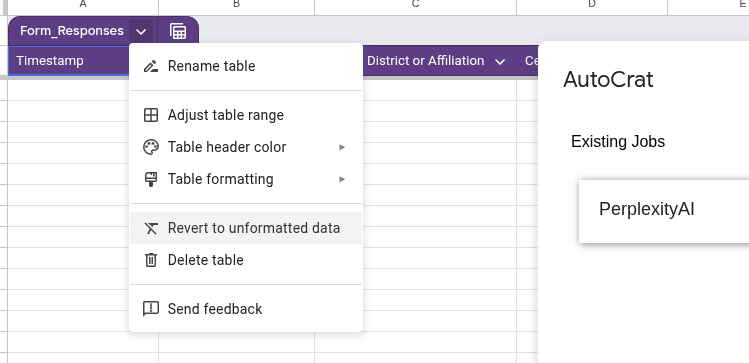Click the paint roller Table formatting icon
Viewport: 749px width, 363px height.
point(151,179)
